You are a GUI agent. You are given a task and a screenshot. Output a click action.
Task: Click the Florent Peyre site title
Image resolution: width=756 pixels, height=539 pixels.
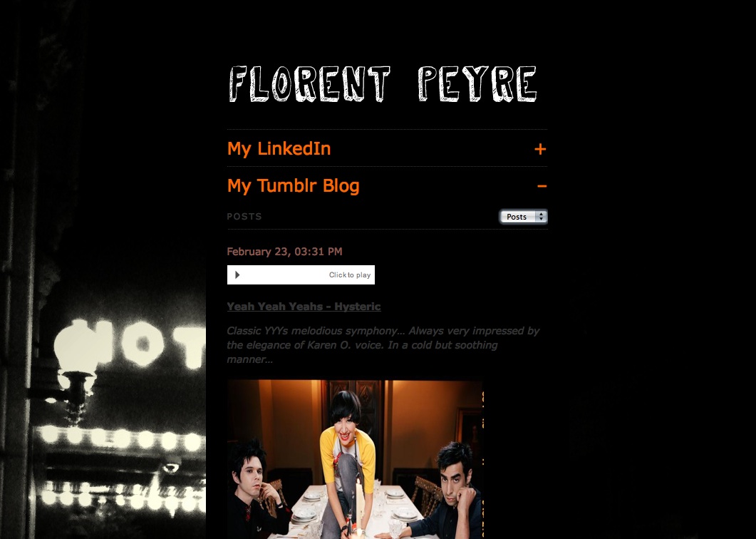coord(383,84)
